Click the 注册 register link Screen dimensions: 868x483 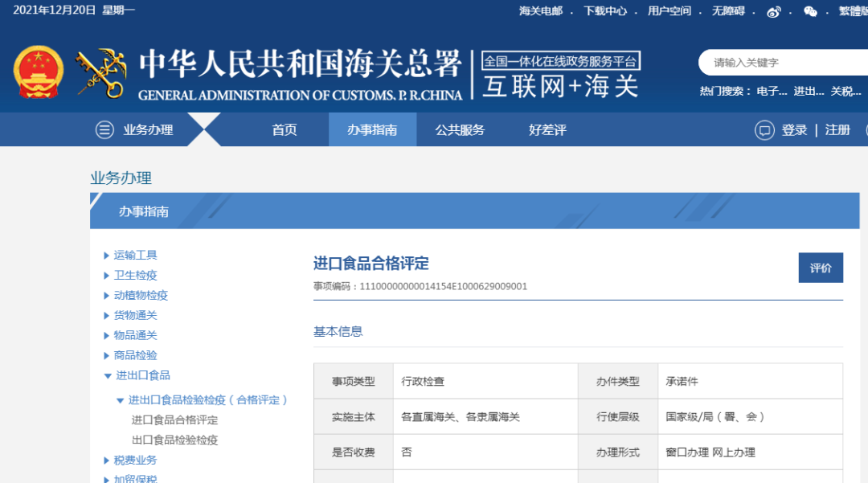837,130
